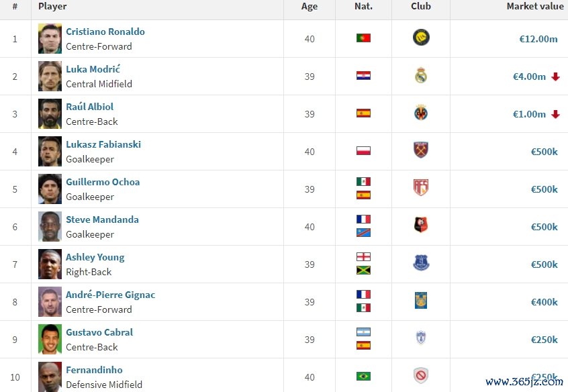568x392 pixels.
Task: Click the West Ham United crest
Action: point(421,150)
